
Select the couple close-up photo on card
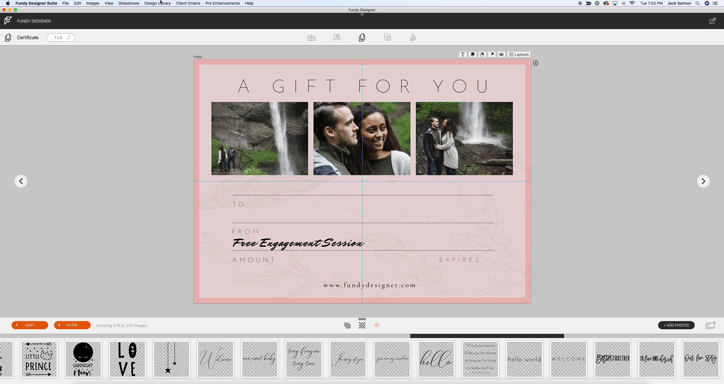362,138
